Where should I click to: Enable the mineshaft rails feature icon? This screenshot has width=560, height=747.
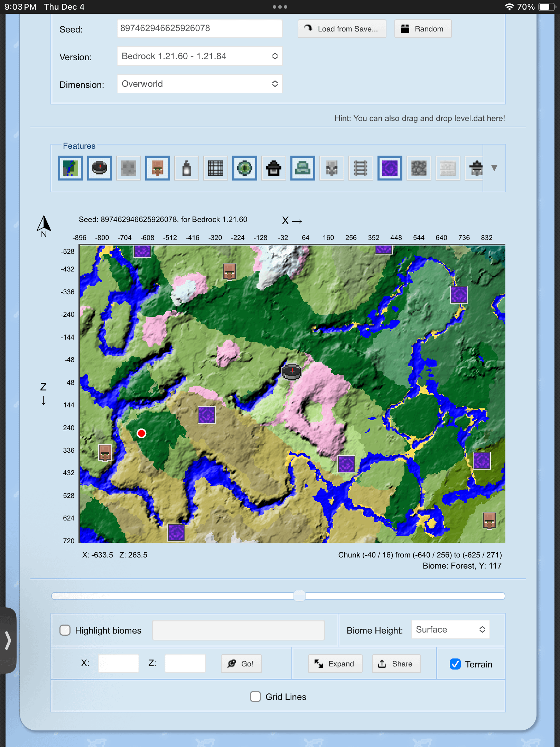coord(361,168)
